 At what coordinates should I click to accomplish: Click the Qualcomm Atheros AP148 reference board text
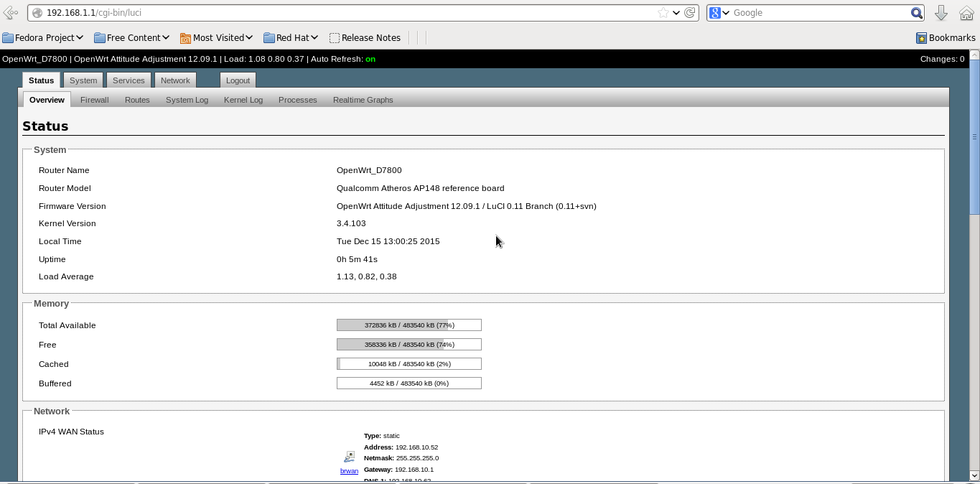[421, 188]
